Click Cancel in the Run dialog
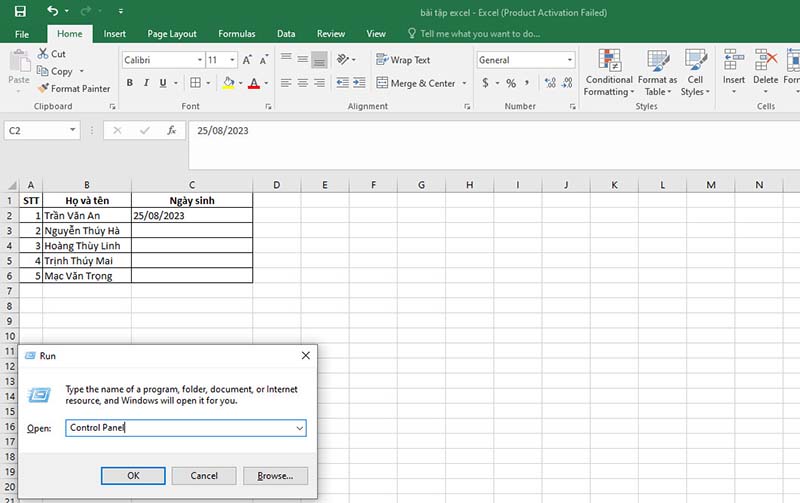The height and width of the screenshot is (503, 800). click(204, 475)
